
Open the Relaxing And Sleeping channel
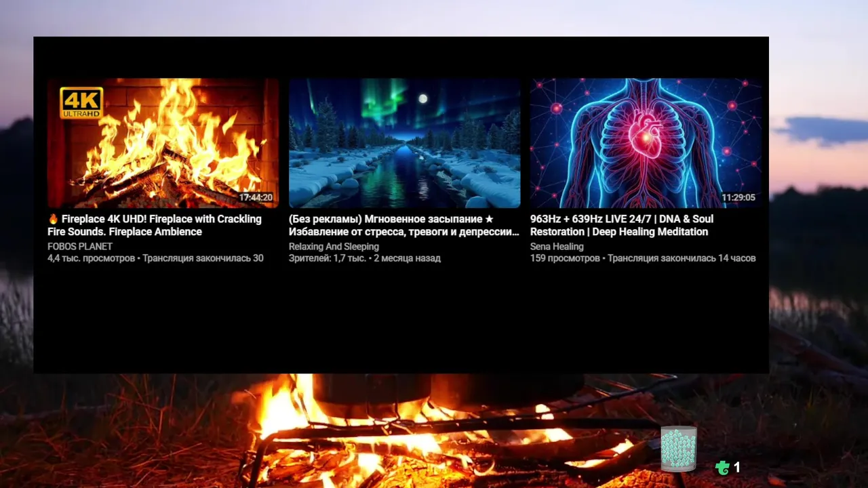pos(334,246)
